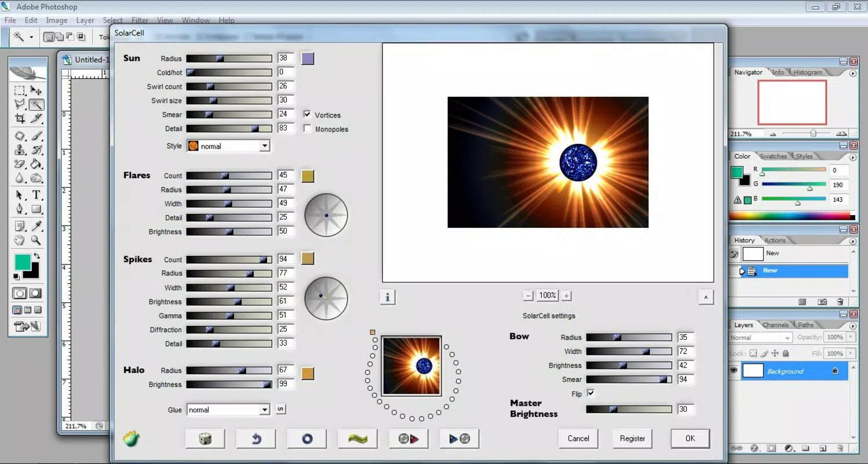Screen dimensions: 868x464
Task: Click the OK button
Action: coord(690,438)
